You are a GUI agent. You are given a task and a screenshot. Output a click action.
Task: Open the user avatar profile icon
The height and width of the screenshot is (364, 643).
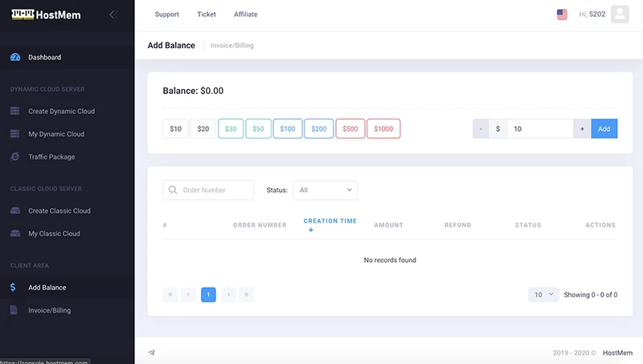[x=619, y=14]
